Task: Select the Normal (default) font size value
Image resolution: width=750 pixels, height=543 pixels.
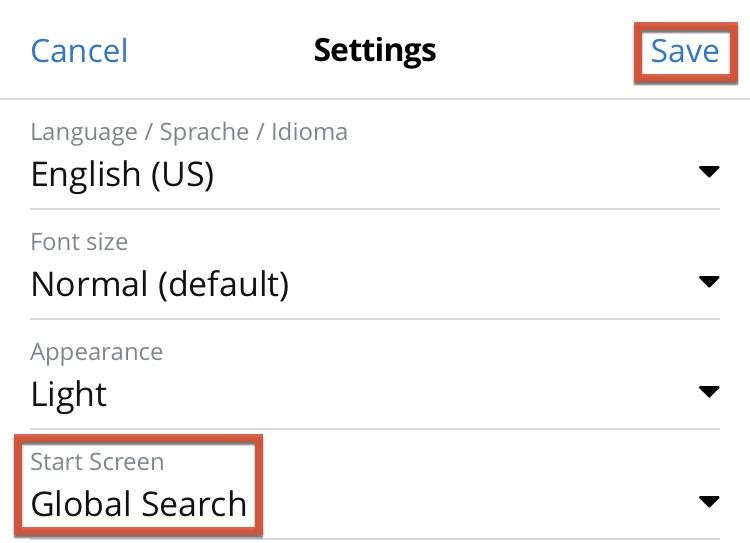Action: point(160,285)
